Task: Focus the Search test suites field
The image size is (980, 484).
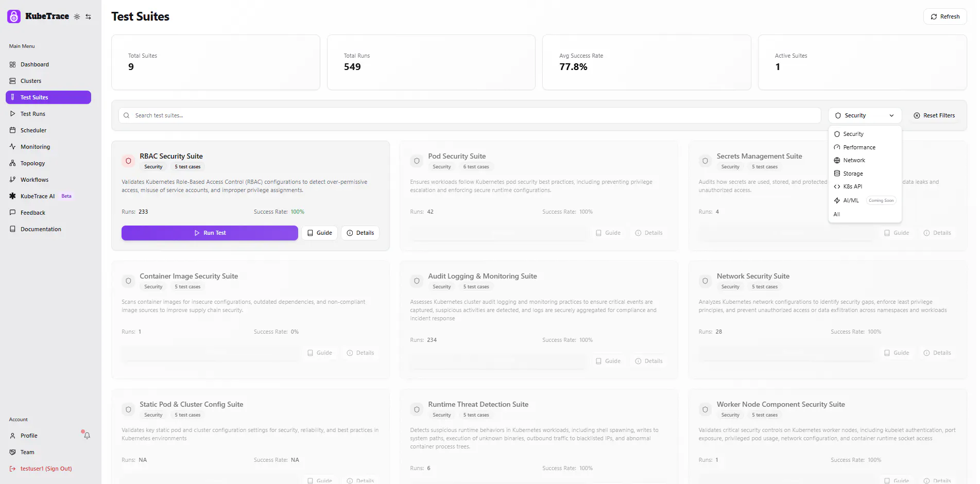Action: (469, 115)
